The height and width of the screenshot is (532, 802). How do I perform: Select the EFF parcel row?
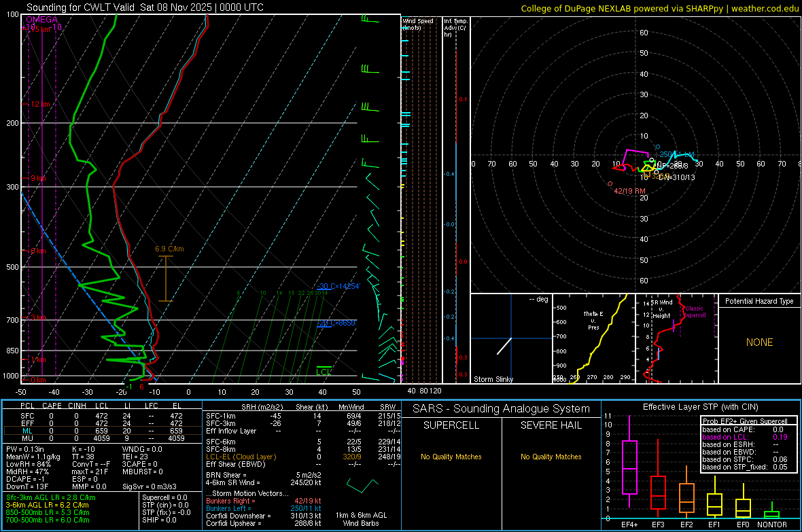102,423
